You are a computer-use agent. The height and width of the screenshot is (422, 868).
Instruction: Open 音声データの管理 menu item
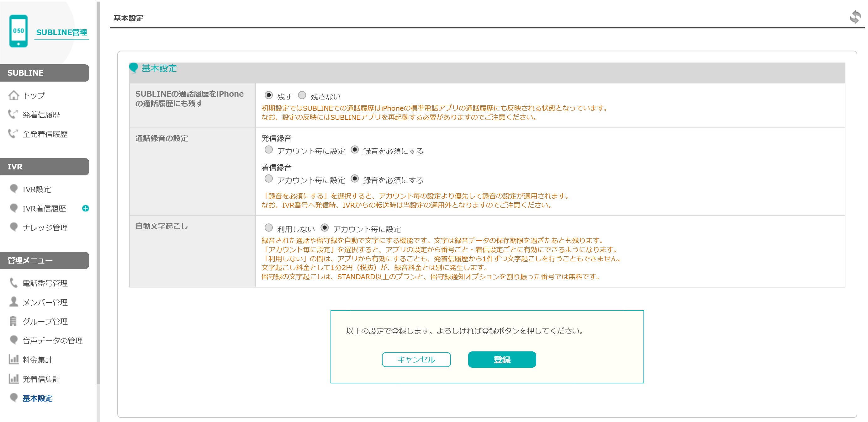pyautogui.click(x=52, y=341)
